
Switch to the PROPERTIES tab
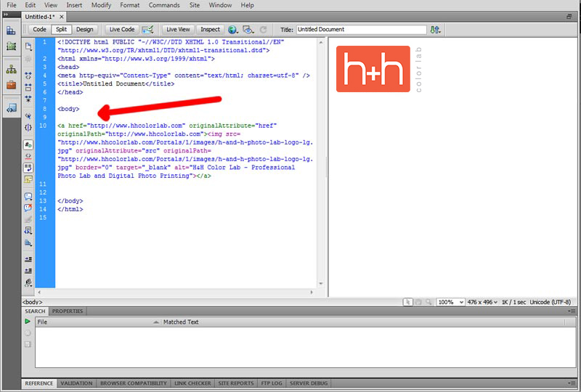coord(68,311)
